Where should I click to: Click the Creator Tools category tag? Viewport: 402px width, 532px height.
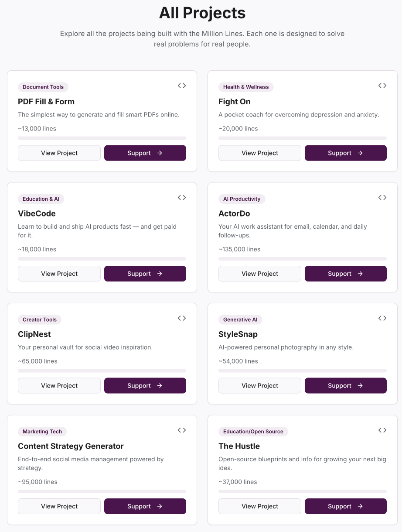[40, 319]
